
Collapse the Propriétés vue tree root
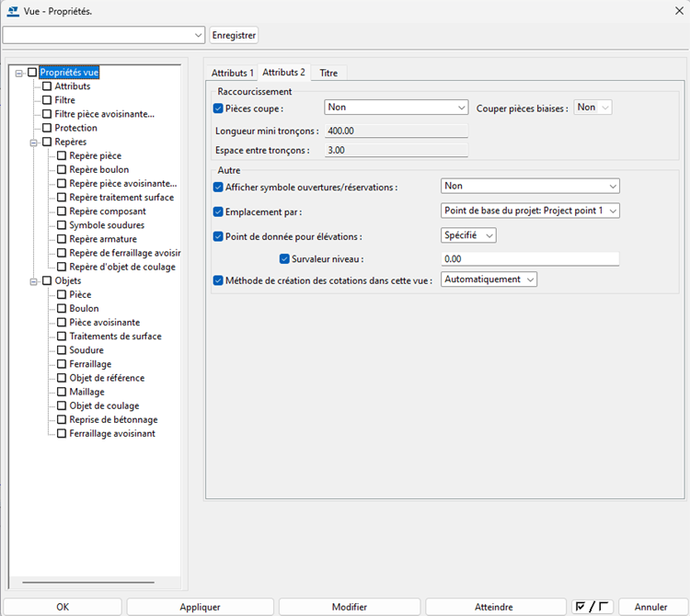coord(18,73)
